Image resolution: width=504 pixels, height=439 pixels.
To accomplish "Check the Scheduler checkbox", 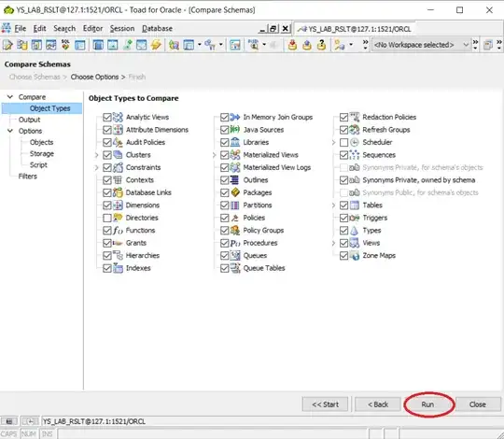I will tap(343, 142).
